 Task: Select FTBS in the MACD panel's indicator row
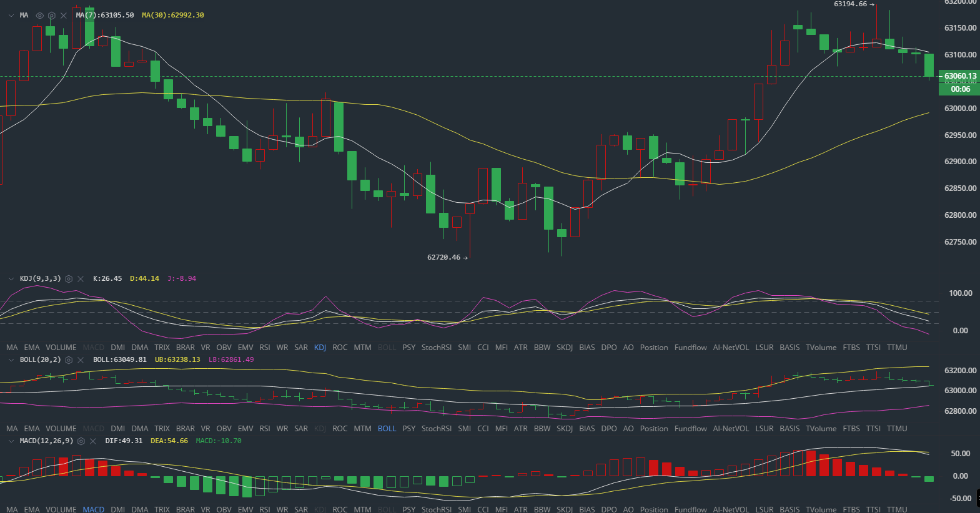click(851, 509)
